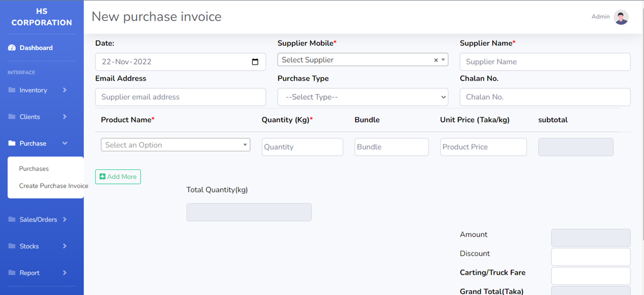This screenshot has height=295, width=644.
Task: Click the Clients folder icon
Action: [12, 117]
